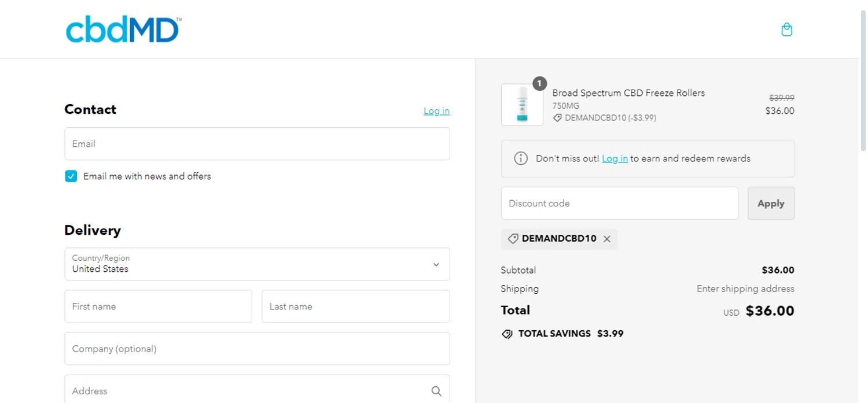
Task: Click the Total Savings tag icon
Action: coord(507,334)
